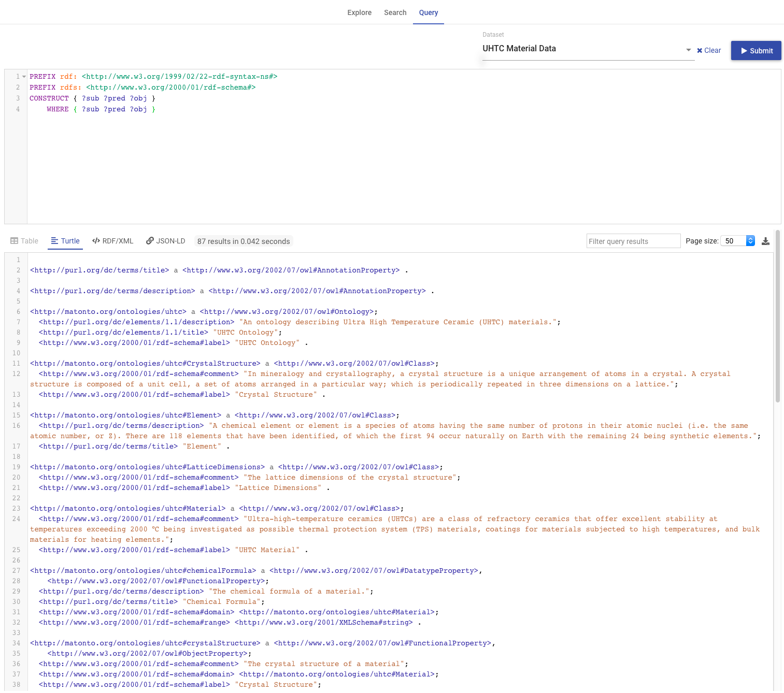Select the Query tab

point(428,12)
